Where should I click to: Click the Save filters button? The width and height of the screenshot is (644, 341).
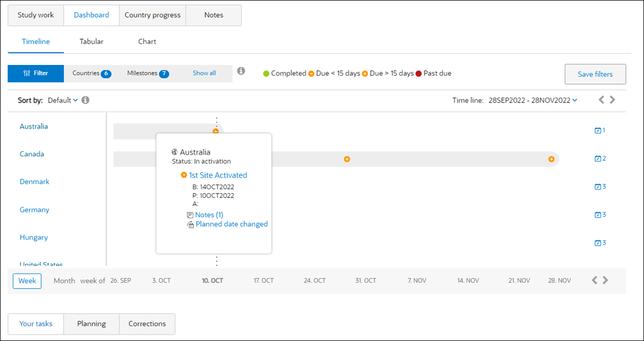tap(595, 74)
